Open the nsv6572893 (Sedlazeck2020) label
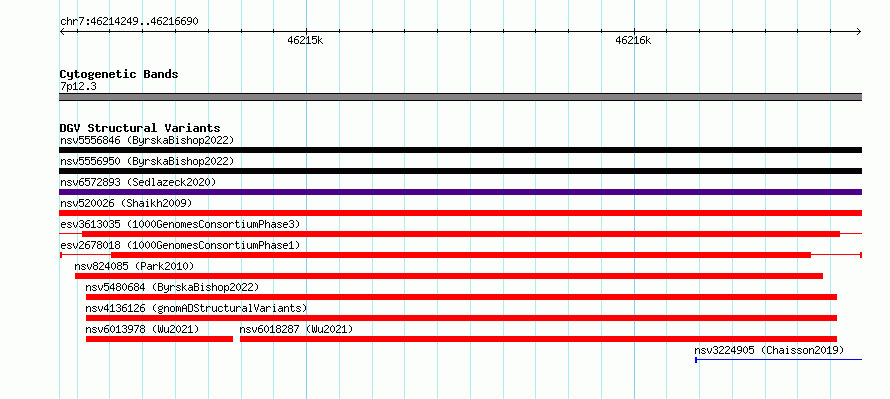This screenshot has width=890, height=399. [138, 182]
